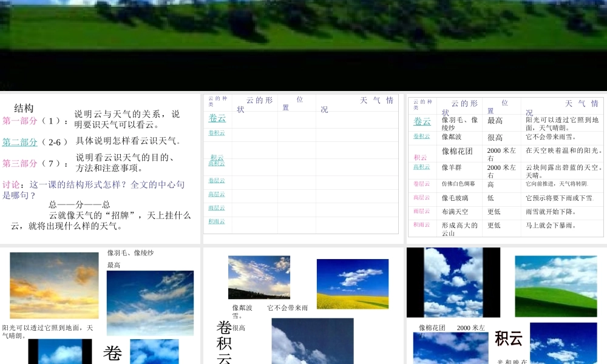Select the 仿佛白色绸幕 table cell
The image size is (607, 364).
click(x=458, y=184)
